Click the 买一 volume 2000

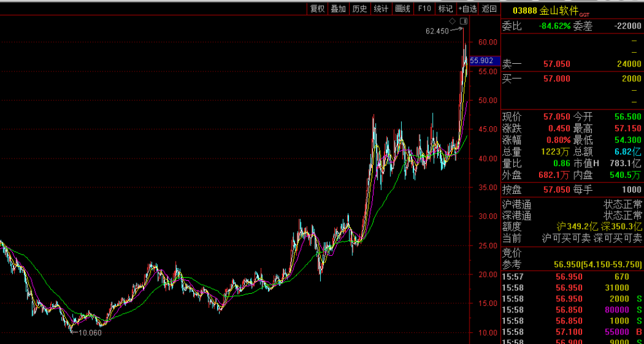tap(631, 79)
